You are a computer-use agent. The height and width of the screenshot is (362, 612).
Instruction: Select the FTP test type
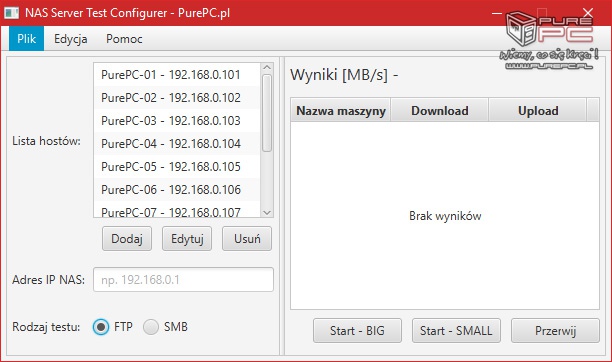tap(101, 327)
